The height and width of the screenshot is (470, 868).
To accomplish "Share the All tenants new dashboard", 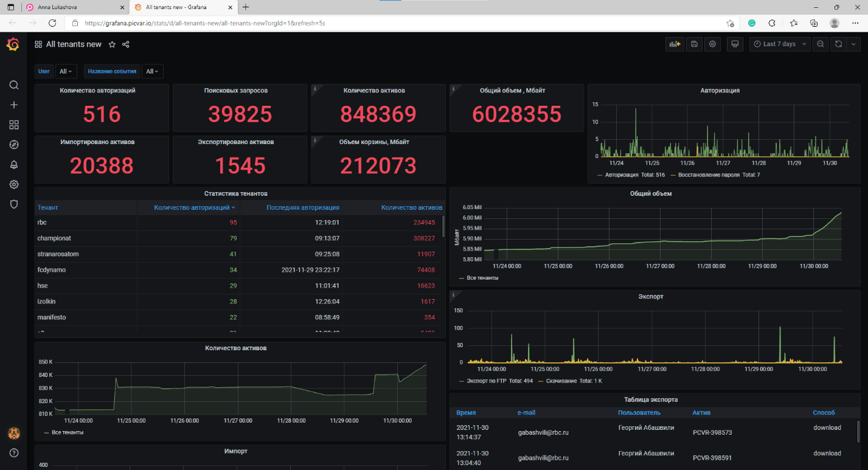I will [126, 44].
